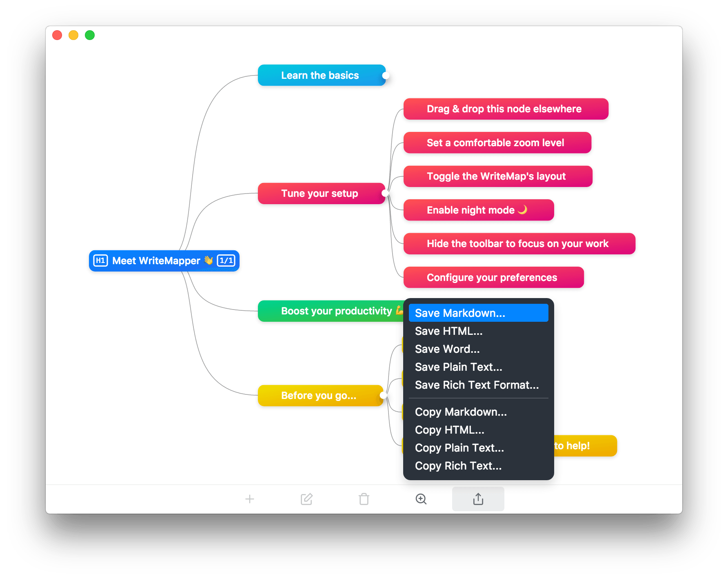Select the Learn the basics node
Screen dimensions: 728x579
tap(322, 75)
